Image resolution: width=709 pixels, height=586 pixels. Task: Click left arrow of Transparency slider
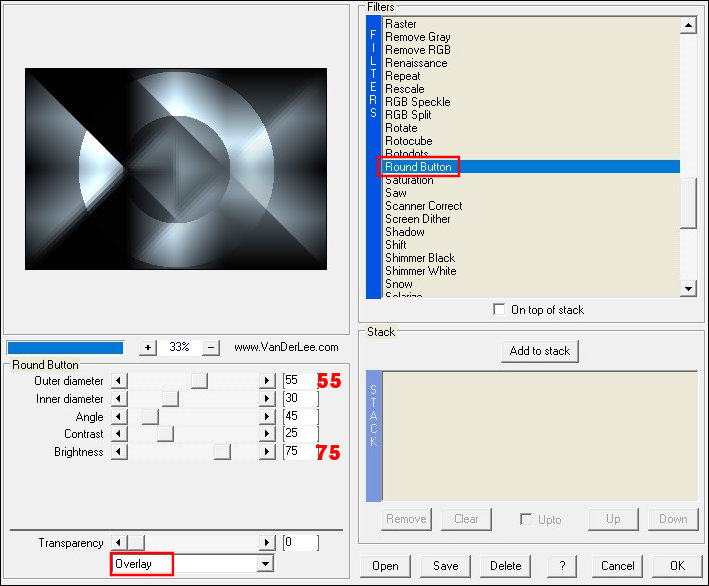point(119,543)
